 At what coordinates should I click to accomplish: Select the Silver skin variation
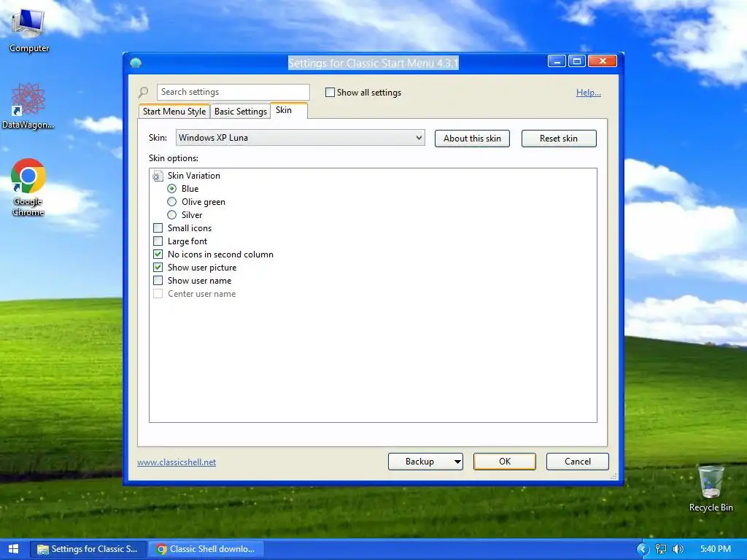click(x=172, y=215)
